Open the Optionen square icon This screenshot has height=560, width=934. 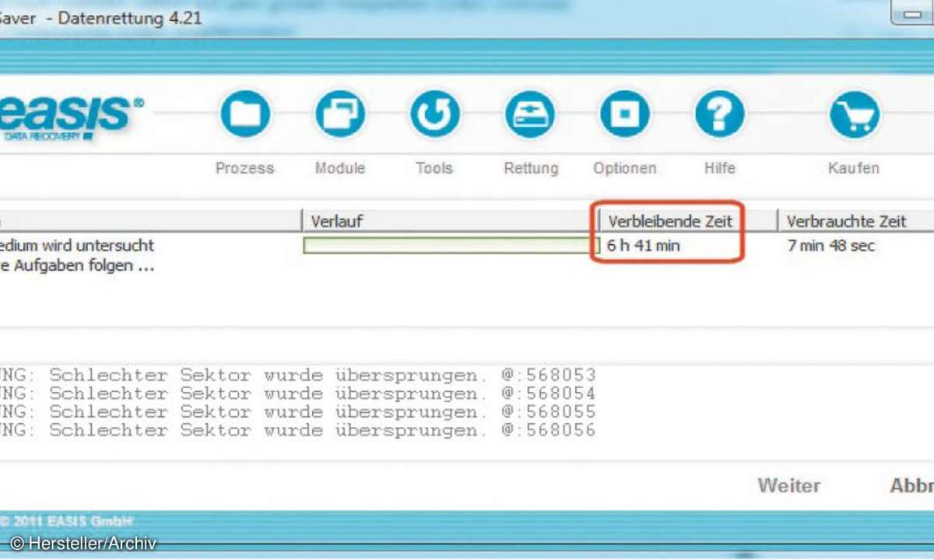(624, 114)
